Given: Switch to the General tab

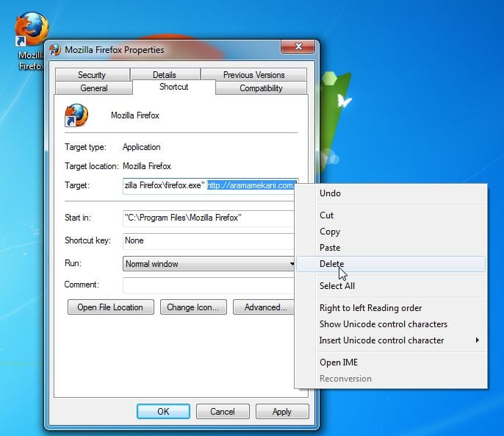Looking at the screenshot, I should pyautogui.click(x=94, y=87).
